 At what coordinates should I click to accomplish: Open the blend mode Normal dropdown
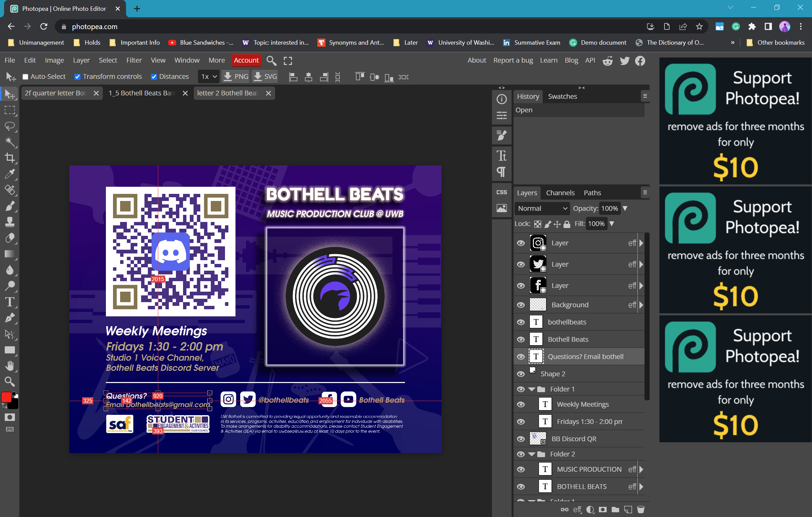pos(542,208)
